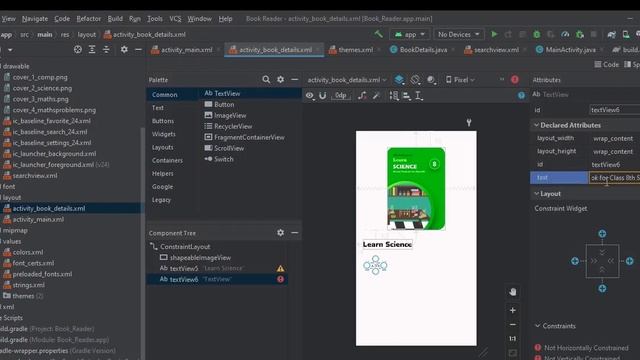The height and width of the screenshot is (360, 640).
Task: Minimize the Palette panel
Action: pos(295,80)
